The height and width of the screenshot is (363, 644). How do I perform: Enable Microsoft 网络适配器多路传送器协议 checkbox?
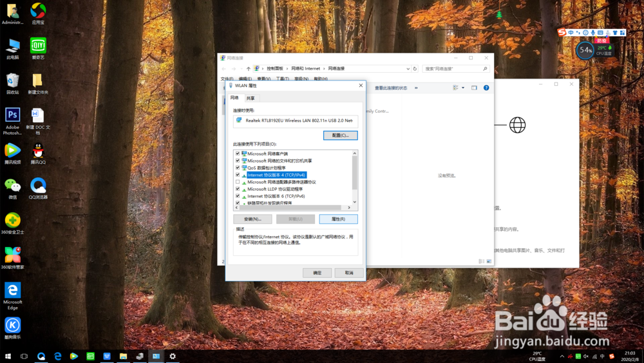pyautogui.click(x=238, y=182)
